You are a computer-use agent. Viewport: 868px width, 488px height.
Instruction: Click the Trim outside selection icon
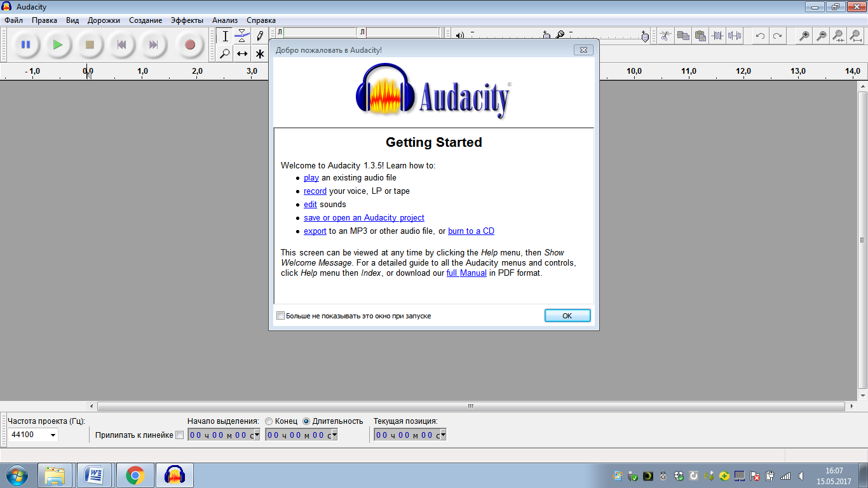coord(718,36)
